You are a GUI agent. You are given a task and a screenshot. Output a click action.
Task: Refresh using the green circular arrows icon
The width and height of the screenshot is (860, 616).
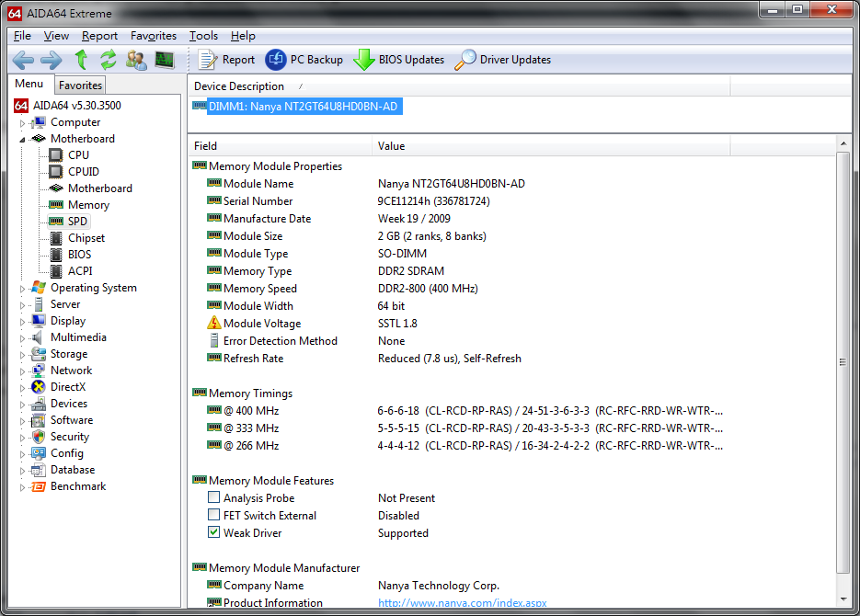tap(108, 59)
